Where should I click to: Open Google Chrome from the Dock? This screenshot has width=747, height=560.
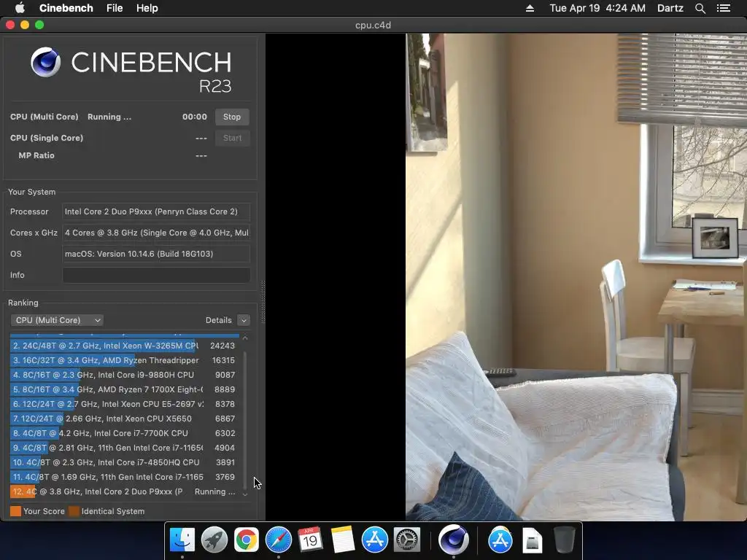point(247,540)
